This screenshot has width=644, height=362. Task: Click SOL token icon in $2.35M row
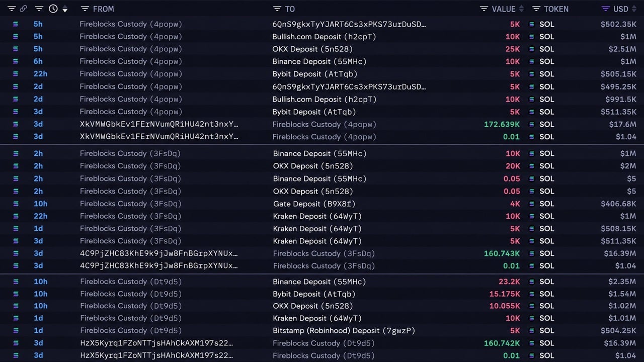tap(532, 282)
